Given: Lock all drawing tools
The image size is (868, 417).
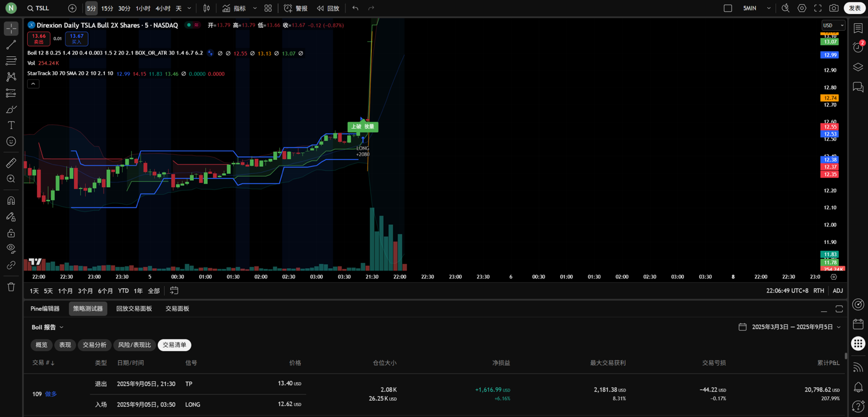Looking at the screenshot, I should pyautogui.click(x=11, y=233).
